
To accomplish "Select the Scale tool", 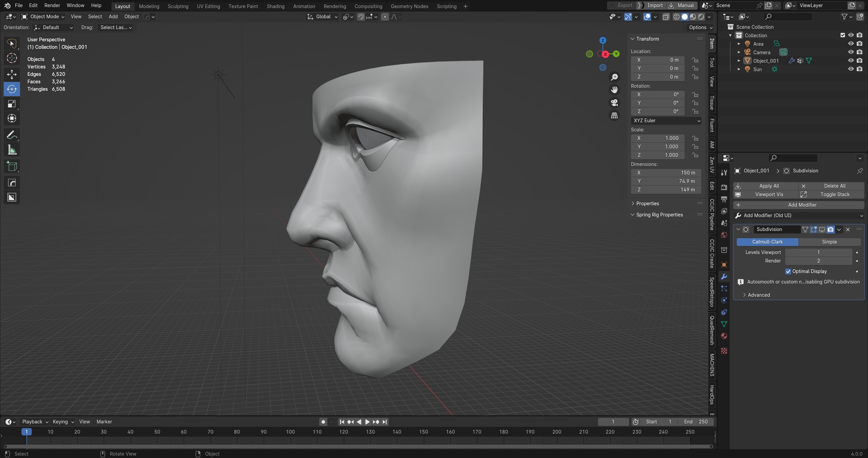I will click(12, 104).
